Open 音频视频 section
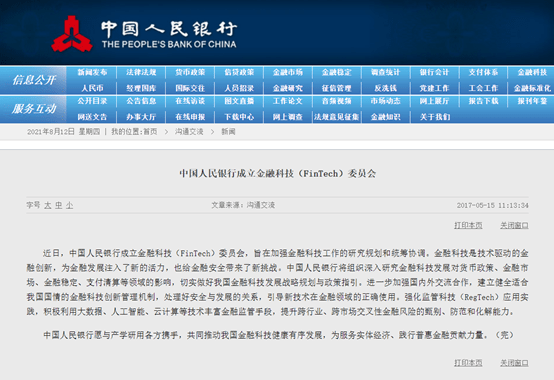The width and height of the screenshot is (554, 380). tap(337, 101)
